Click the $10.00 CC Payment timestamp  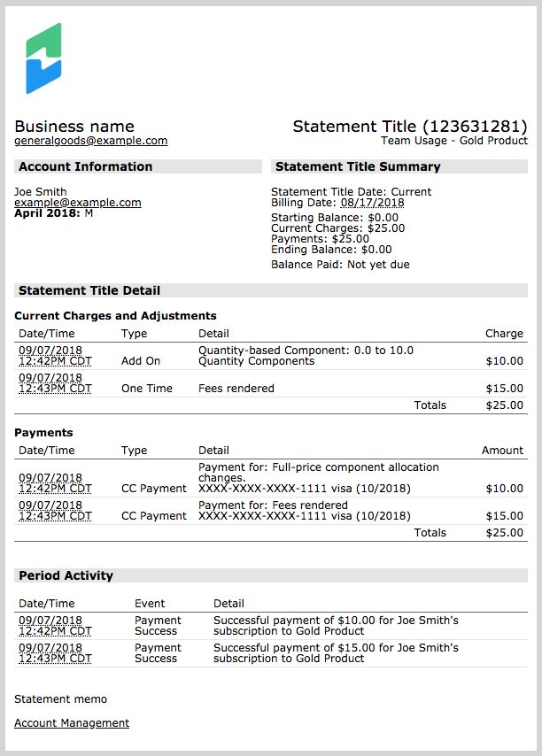click(55, 483)
